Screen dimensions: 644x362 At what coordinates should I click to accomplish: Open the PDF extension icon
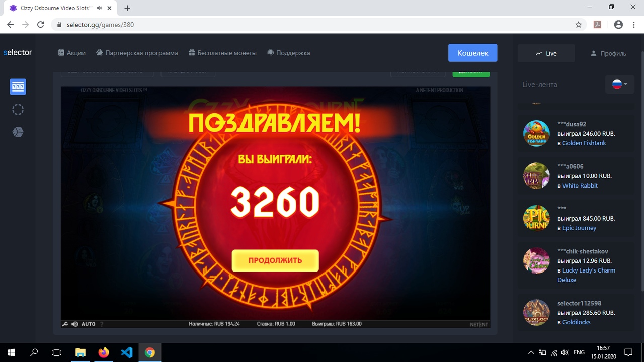point(598,25)
